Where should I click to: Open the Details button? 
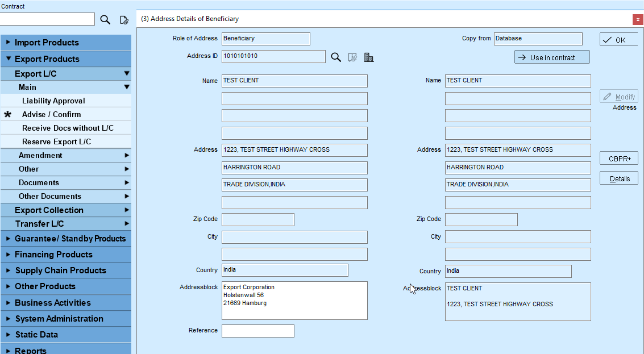click(619, 178)
